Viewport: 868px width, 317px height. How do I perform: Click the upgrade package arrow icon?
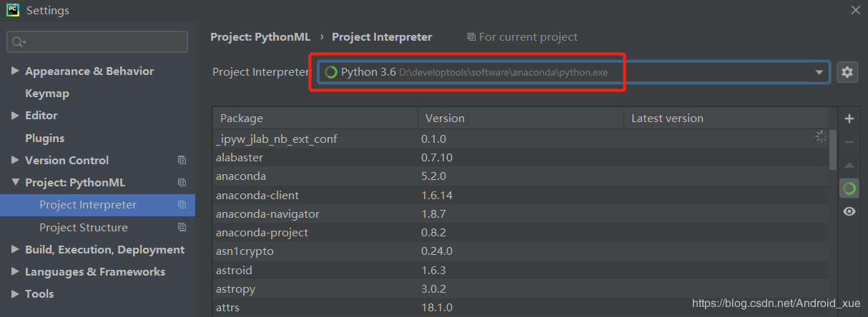849,166
